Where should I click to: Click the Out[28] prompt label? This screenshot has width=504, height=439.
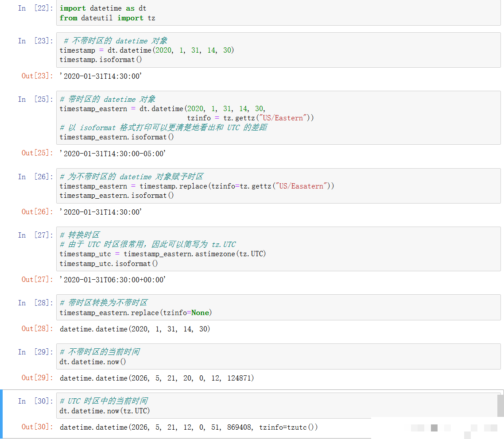(37, 329)
